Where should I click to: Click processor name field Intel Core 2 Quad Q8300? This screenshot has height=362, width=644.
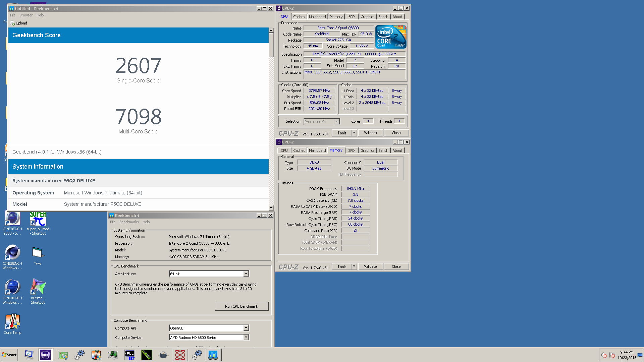[338, 28]
